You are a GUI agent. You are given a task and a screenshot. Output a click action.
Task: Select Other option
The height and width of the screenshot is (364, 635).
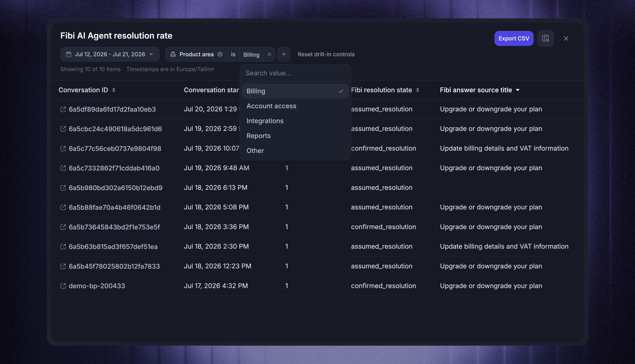[x=295, y=150]
